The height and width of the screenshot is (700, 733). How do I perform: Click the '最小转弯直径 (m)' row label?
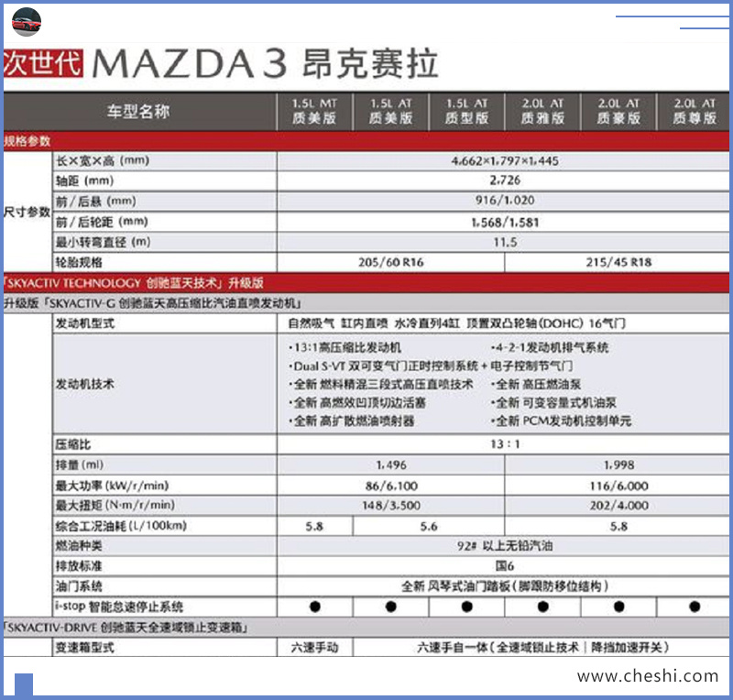point(103,242)
